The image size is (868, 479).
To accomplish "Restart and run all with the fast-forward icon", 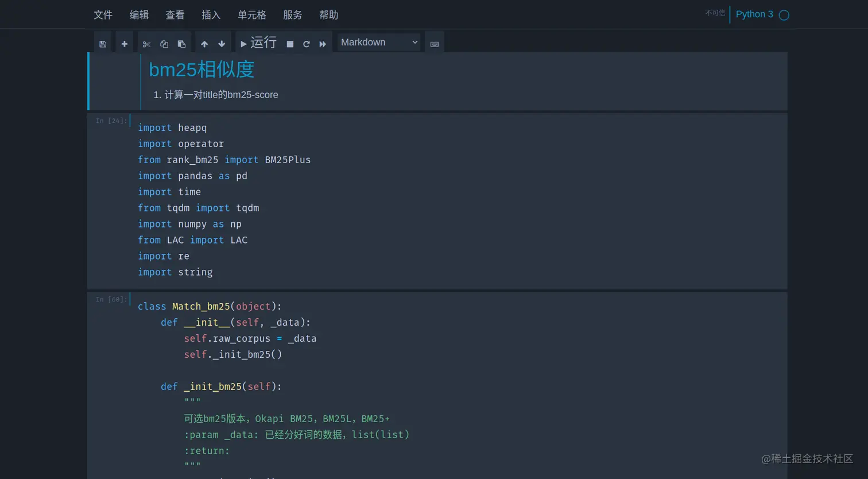I will 323,44.
